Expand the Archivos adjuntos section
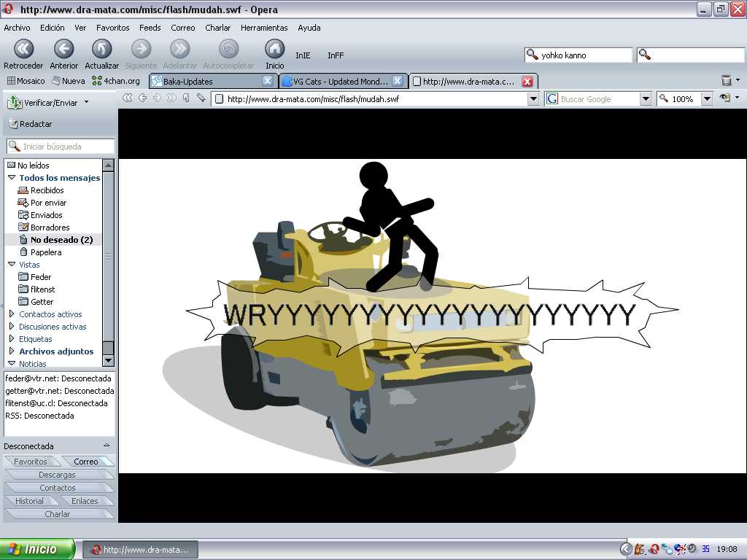747x560 pixels. pos(12,351)
